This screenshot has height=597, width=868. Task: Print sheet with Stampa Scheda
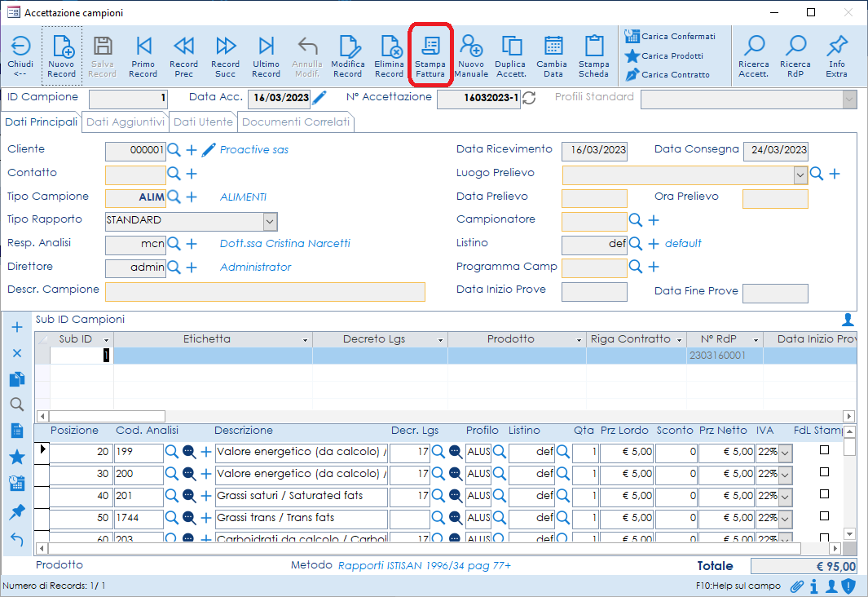[x=594, y=56]
